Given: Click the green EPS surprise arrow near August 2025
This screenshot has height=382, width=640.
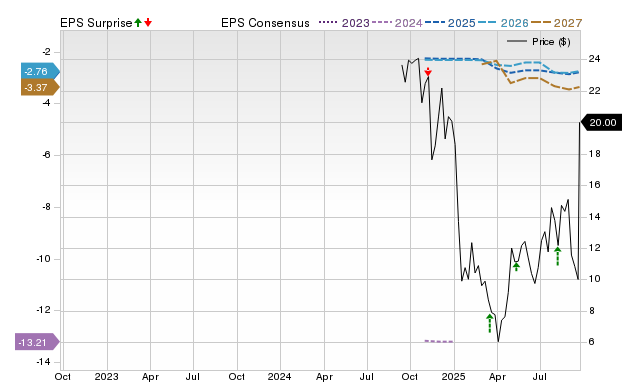Looking at the screenshot, I should [558, 256].
